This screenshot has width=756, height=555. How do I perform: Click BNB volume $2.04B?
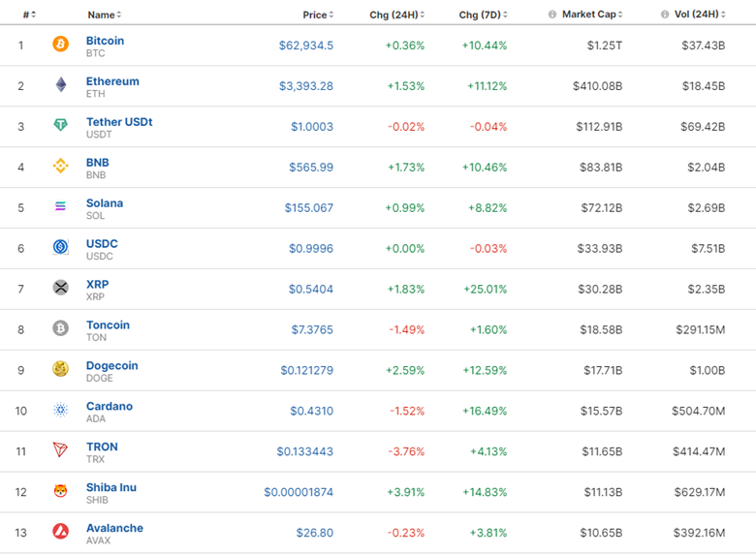[707, 168]
